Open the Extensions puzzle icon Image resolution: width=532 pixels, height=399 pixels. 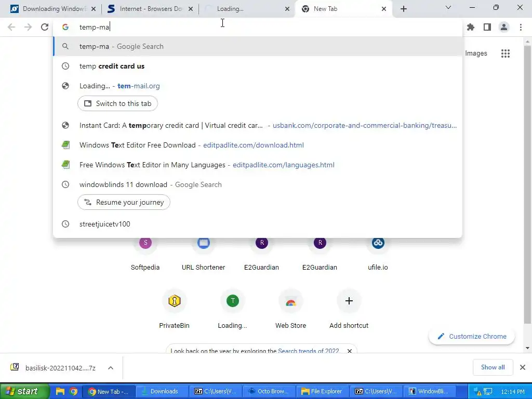(x=471, y=27)
